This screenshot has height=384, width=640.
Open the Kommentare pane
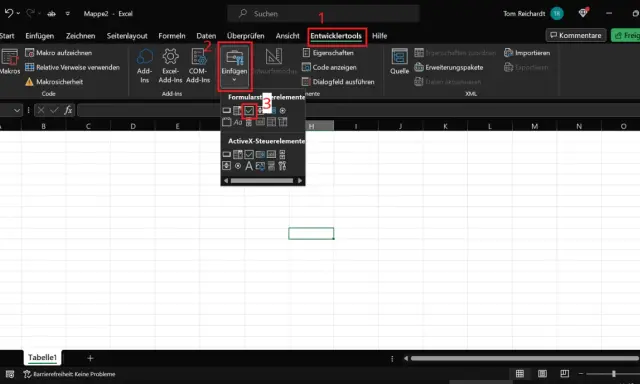click(x=576, y=36)
